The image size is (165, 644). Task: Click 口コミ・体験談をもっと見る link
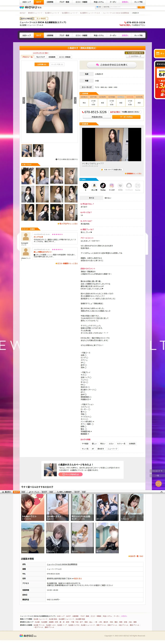click(67, 264)
